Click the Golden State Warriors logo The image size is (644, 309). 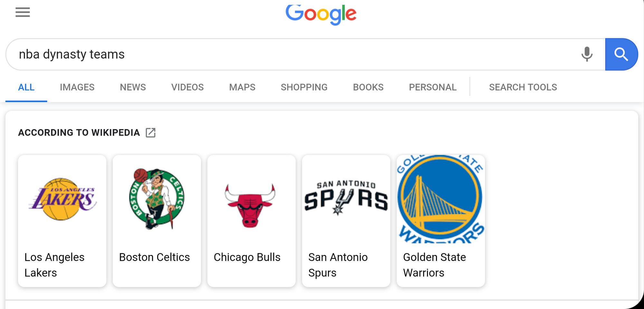[441, 199]
